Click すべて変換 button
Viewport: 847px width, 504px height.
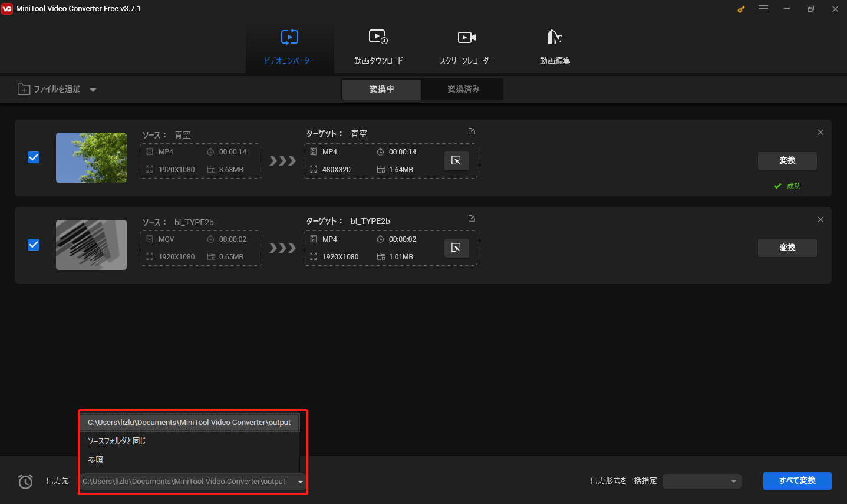click(797, 481)
